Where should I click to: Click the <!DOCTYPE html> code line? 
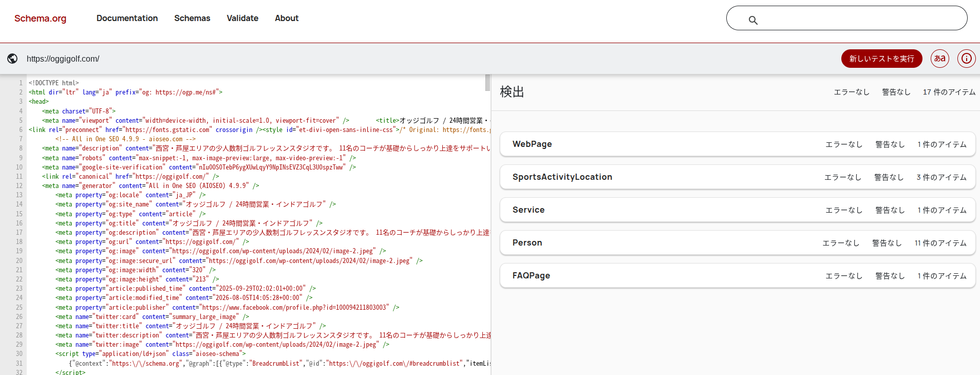point(54,83)
